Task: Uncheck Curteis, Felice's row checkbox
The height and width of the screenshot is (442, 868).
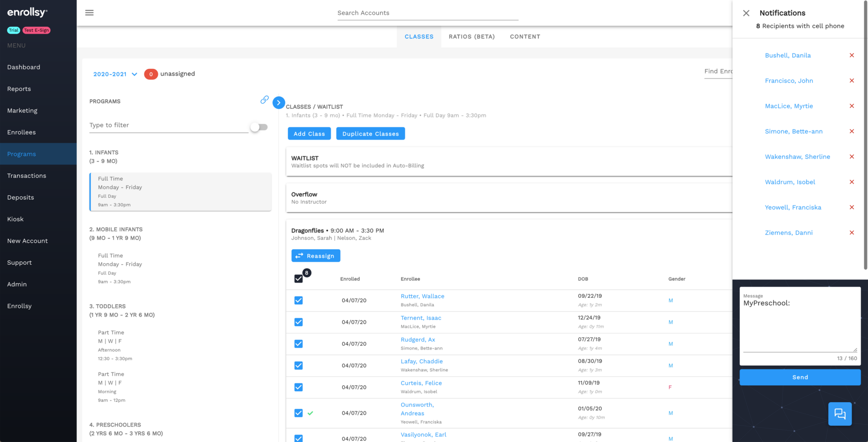Action: click(x=298, y=387)
